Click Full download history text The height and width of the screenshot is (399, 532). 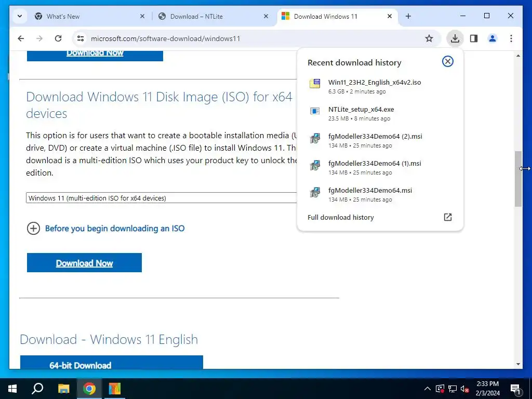341,217
